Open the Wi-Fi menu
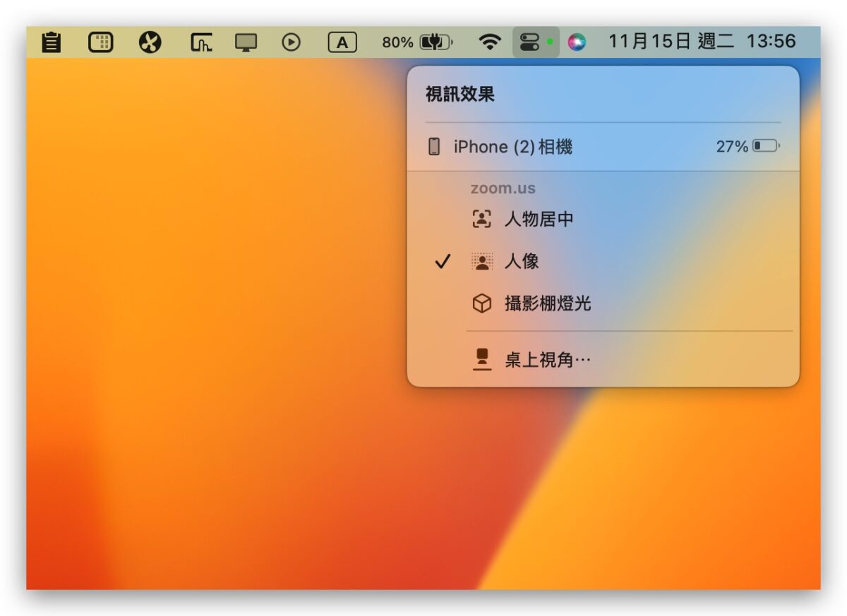 point(489,43)
